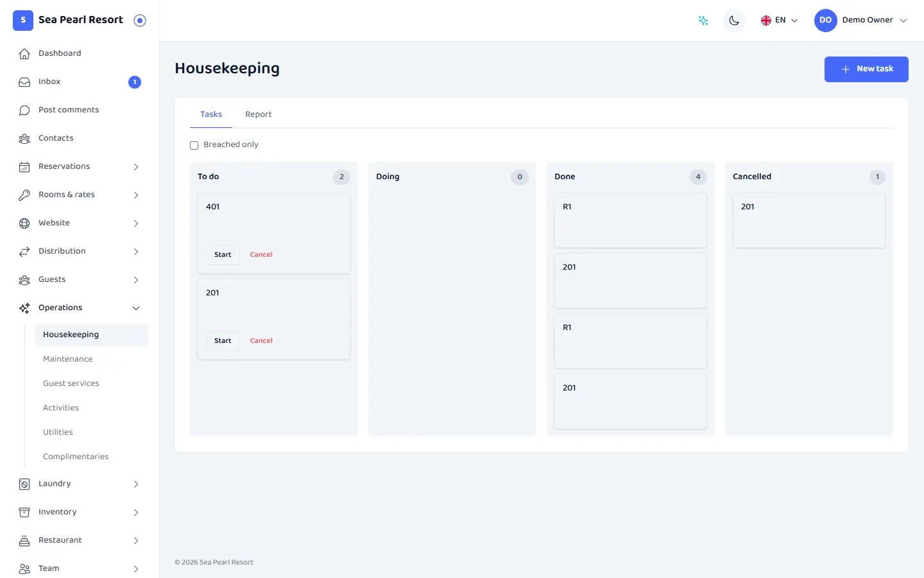Click the teal AI sparkle icon in header

(x=703, y=21)
